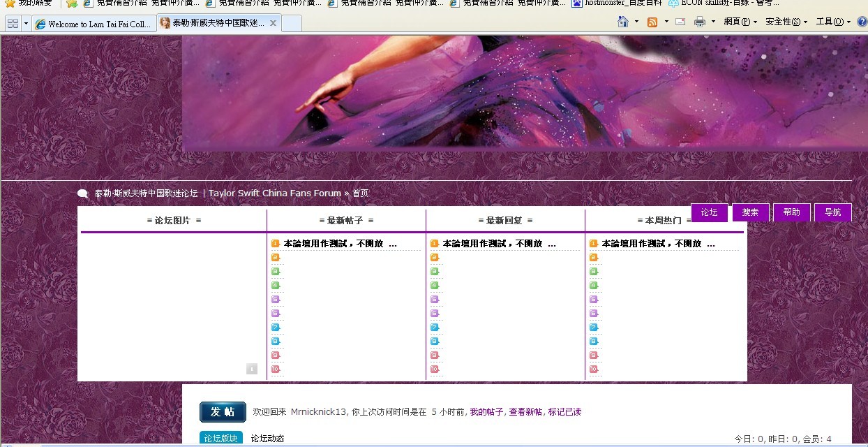Expand the feeds dropdown arrow
Viewport: 868px width, 447px height.
click(x=666, y=22)
